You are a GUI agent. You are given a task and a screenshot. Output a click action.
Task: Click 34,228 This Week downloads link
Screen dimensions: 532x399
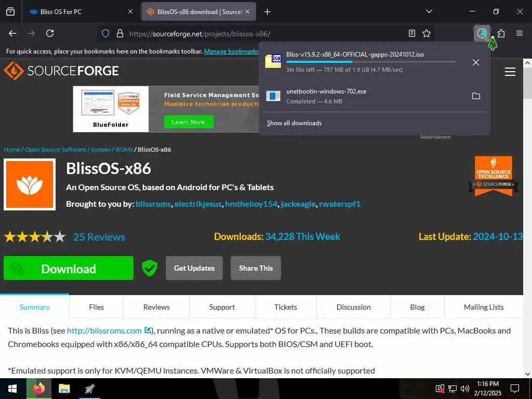tap(303, 236)
